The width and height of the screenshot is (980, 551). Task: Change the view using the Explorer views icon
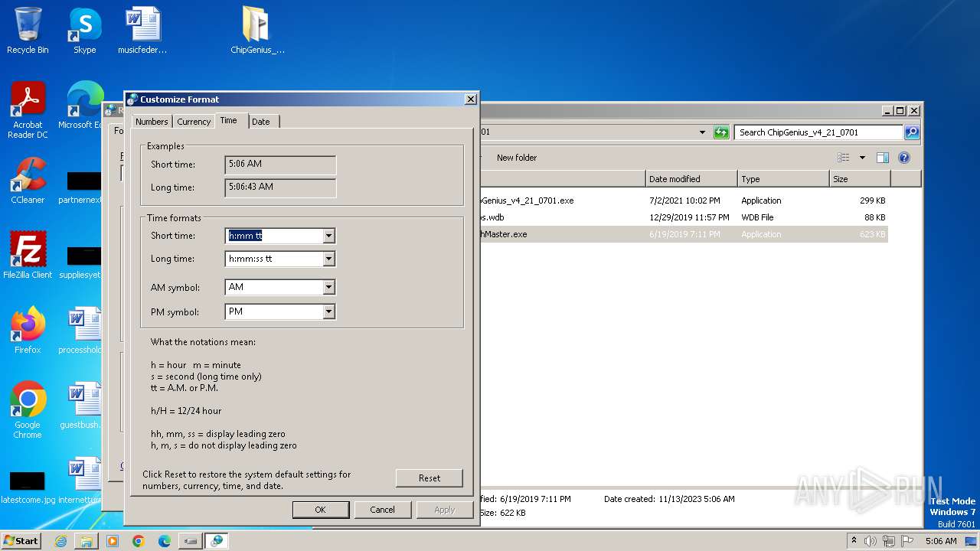tap(844, 158)
